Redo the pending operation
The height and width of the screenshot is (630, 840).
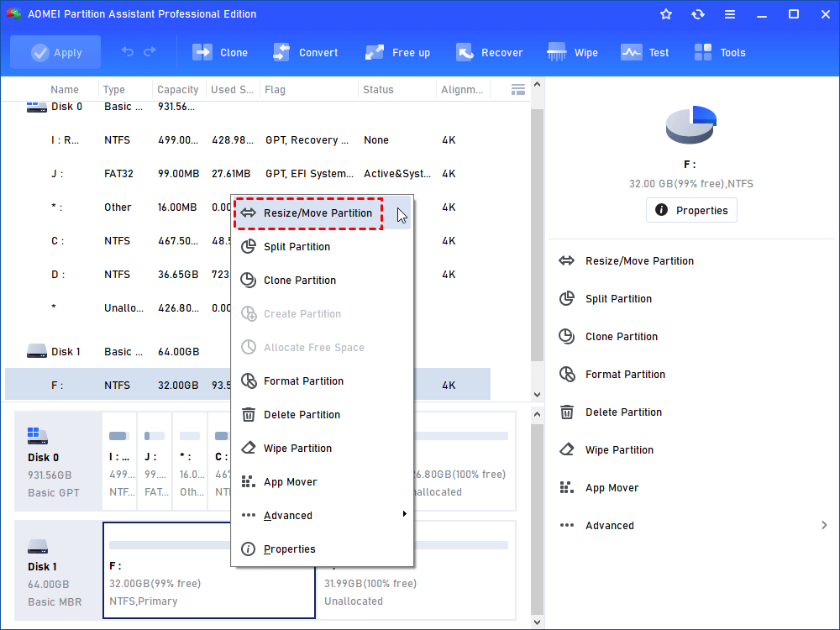[150, 51]
